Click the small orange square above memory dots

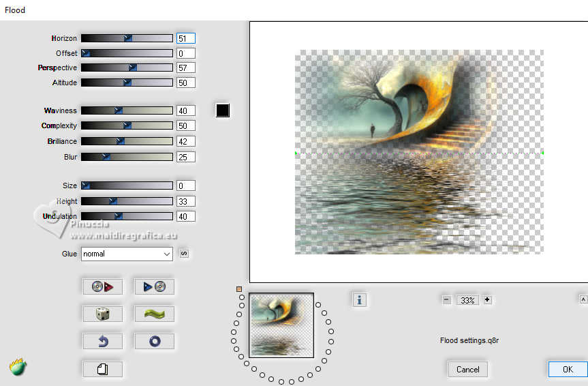pos(239,289)
